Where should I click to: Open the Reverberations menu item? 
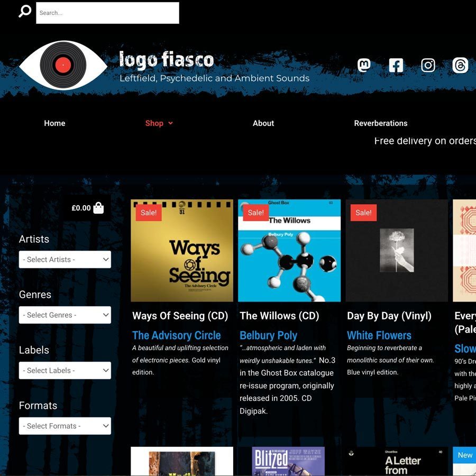pos(381,123)
